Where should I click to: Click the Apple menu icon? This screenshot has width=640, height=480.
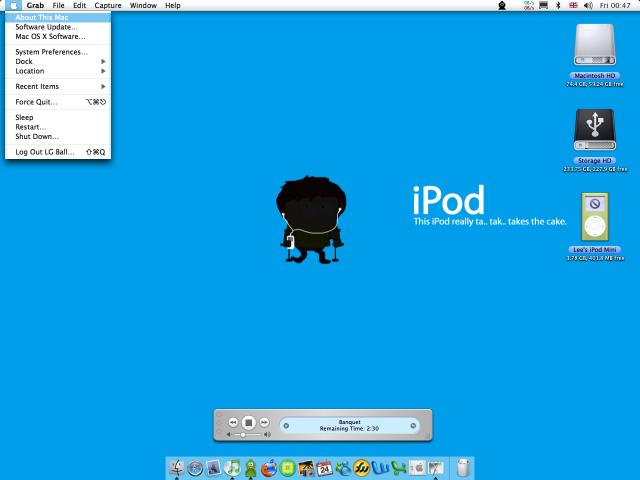(x=13, y=5)
